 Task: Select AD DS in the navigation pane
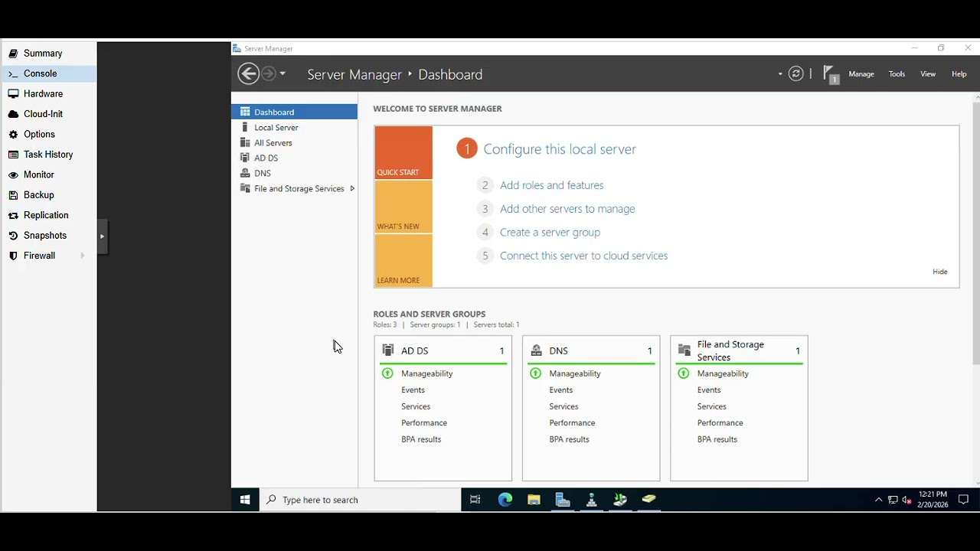pos(294,158)
